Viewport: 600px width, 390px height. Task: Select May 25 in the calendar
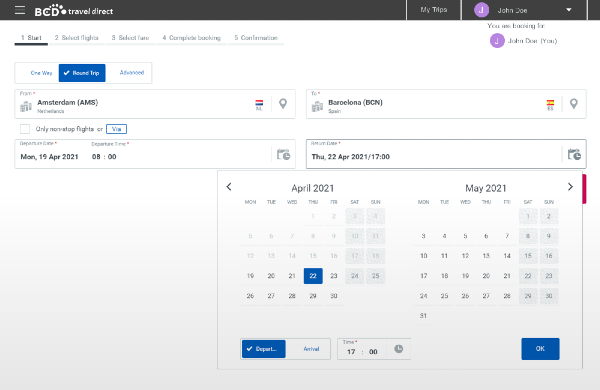[x=444, y=295]
